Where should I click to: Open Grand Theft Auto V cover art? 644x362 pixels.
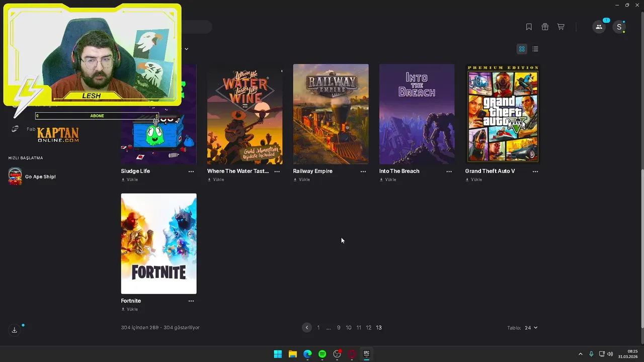click(503, 114)
